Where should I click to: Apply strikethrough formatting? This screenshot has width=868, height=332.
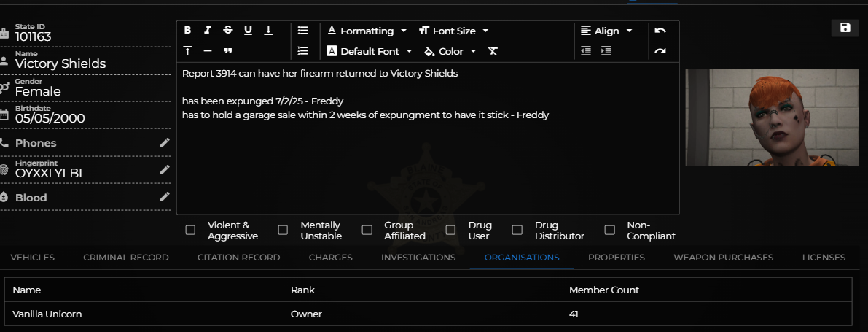pos(227,31)
